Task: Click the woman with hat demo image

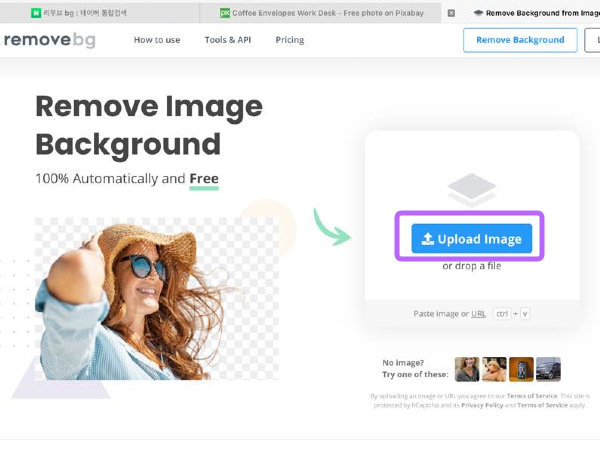Action: (x=157, y=299)
